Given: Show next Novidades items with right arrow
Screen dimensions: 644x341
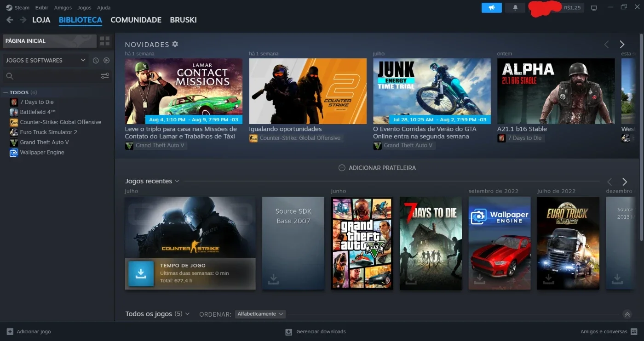Looking at the screenshot, I should tap(622, 45).
